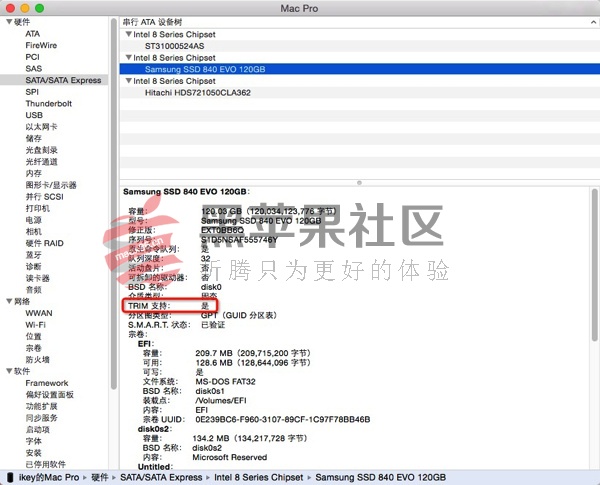Viewport: 600px width, 485px height.
Task: Select 启动项 under software
Action: click(x=38, y=429)
